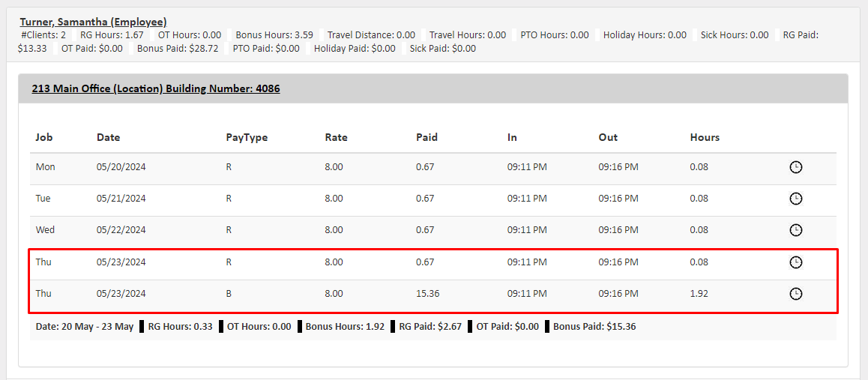Select the In column header

point(512,137)
